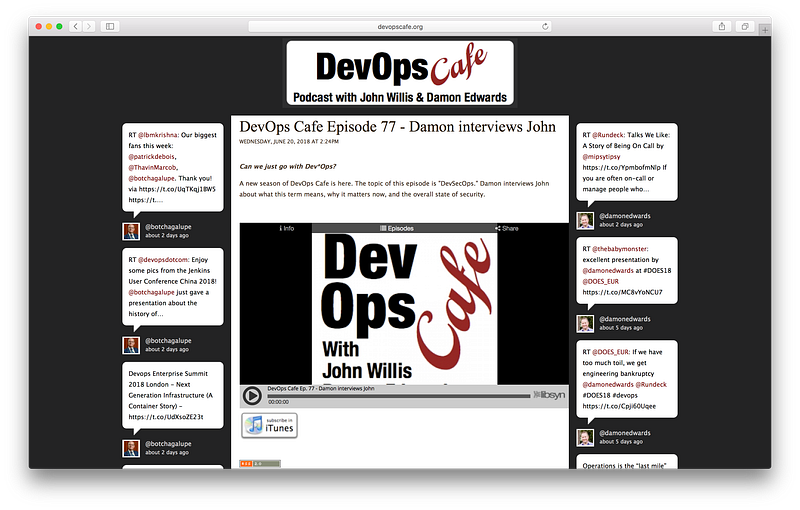Open the player Episodes tab
This screenshot has width=800, height=510.
(x=397, y=228)
